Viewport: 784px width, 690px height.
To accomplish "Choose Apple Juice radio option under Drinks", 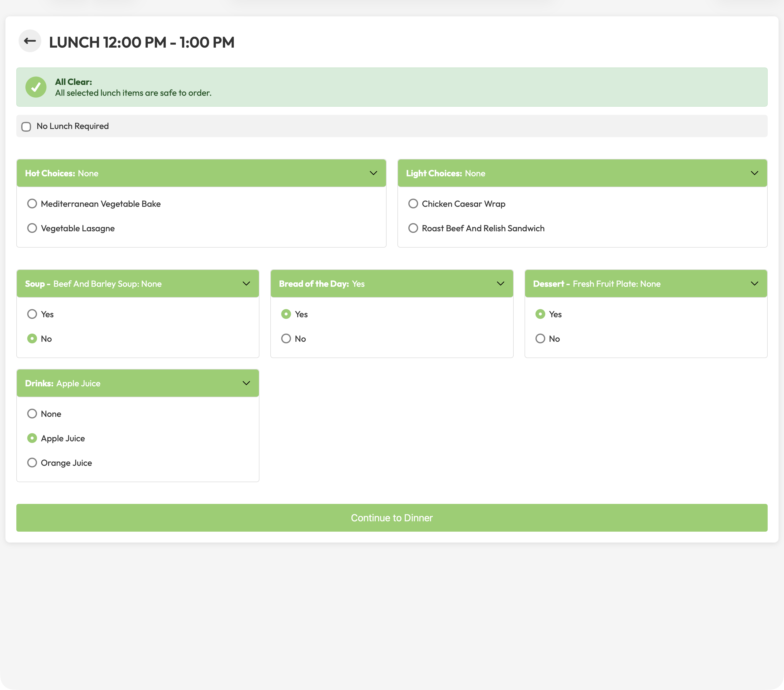I will tap(32, 438).
